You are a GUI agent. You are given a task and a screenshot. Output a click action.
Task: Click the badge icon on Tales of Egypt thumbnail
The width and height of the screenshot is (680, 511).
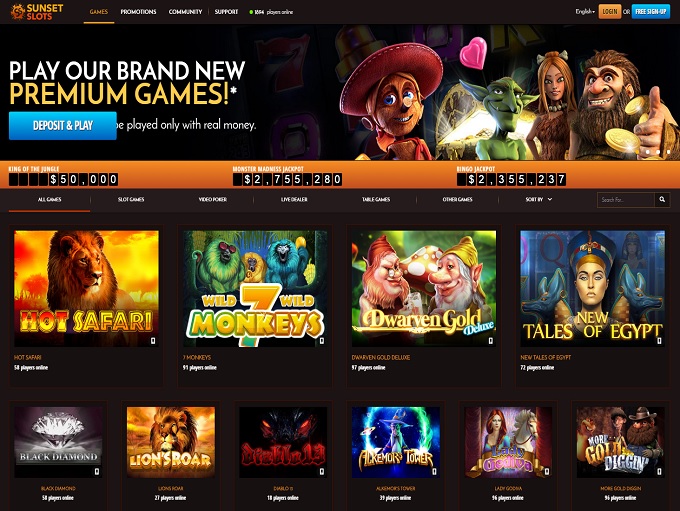[x=659, y=341]
